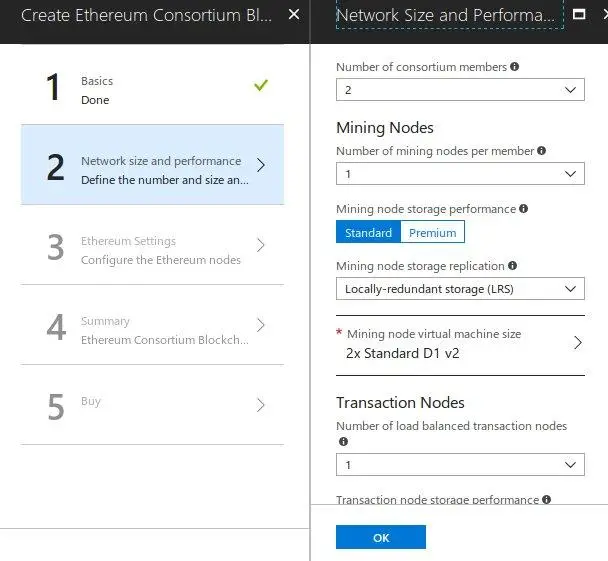Maximize the Network Size and Performance blade
Viewport: 608px width, 561px height.
click(577, 15)
